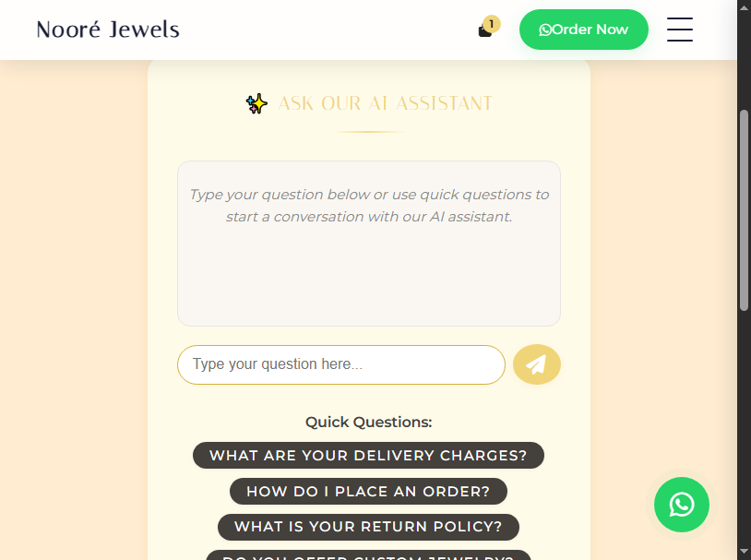Select 'What is your return policy?' quick question

click(368, 527)
